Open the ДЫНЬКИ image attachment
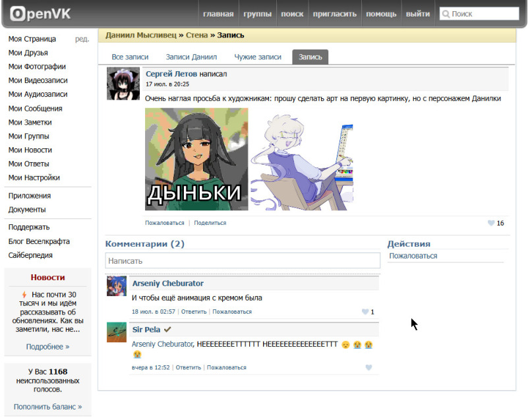The width and height of the screenshot is (532, 420). coord(196,159)
